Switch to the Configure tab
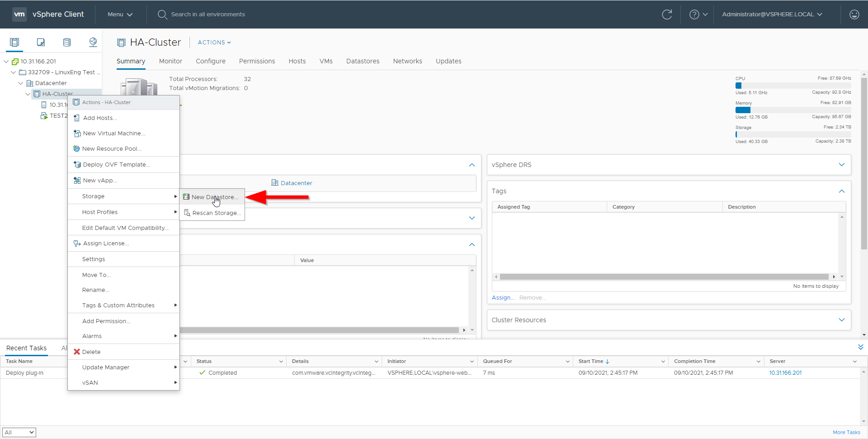The image size is (868, 439). click(210, 61)
